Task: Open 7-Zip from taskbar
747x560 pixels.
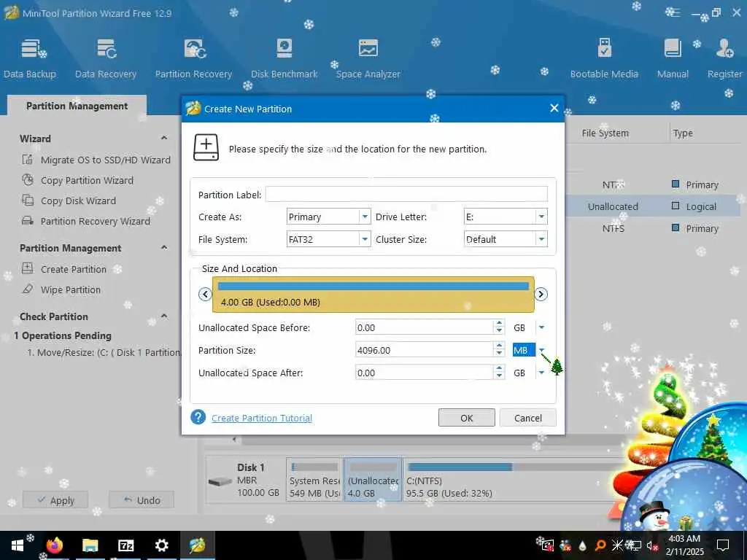Action: 125,545
